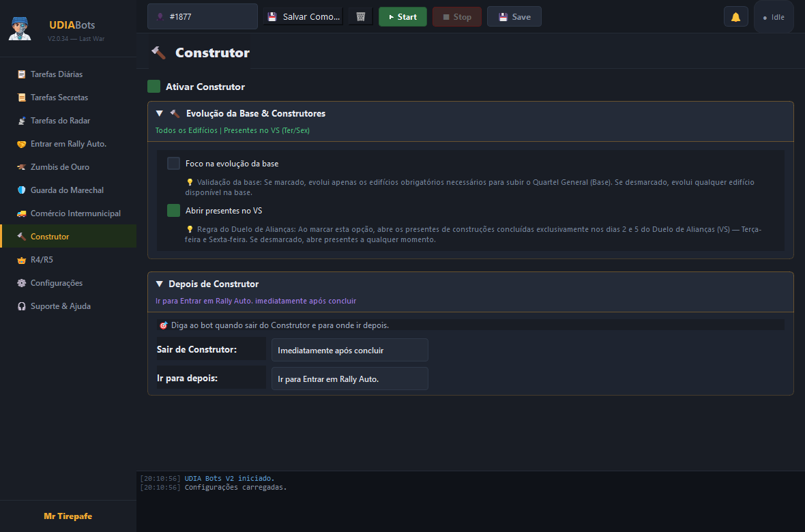Click the lightbulb tip for Regra do Duelo
Screen dimensions: 805x532
tap(190, 230)
